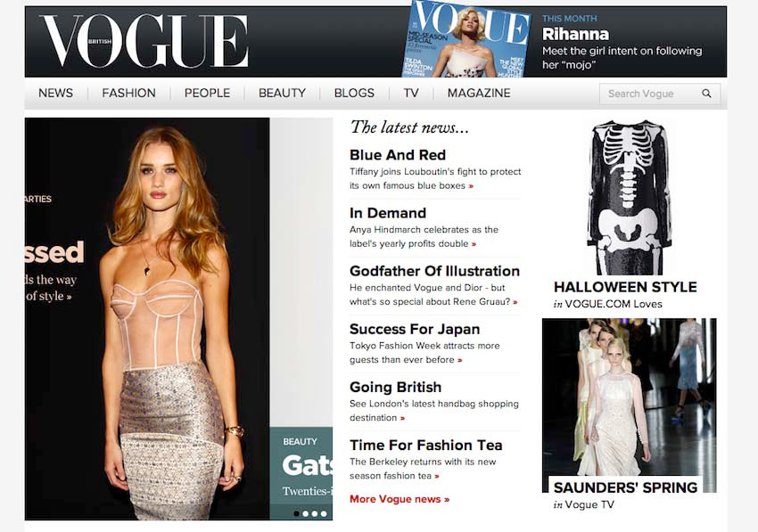Read the In Demand article
758x532 pixels.
[x=388, y=213]
